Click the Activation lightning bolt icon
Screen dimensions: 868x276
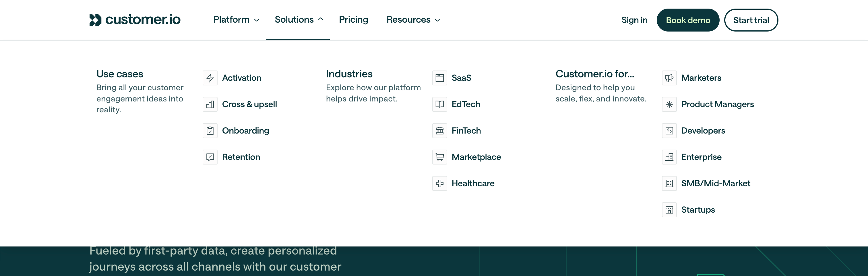[210, 78]
